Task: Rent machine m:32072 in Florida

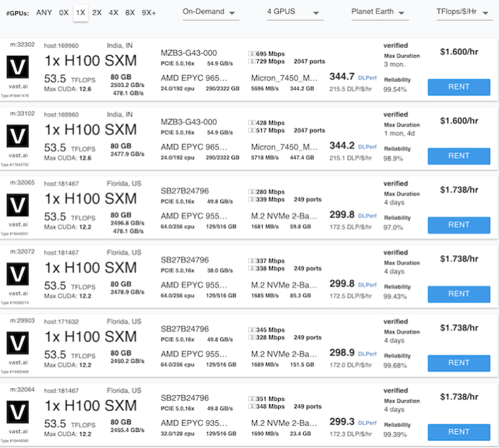Action: pyautogui.click(x=459, y=294)
